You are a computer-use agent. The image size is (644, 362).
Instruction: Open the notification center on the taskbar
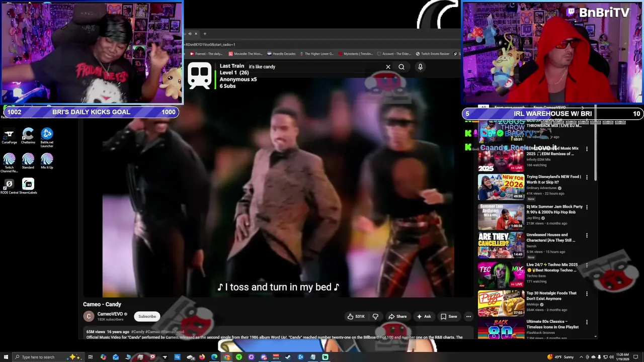coord(636,357)
